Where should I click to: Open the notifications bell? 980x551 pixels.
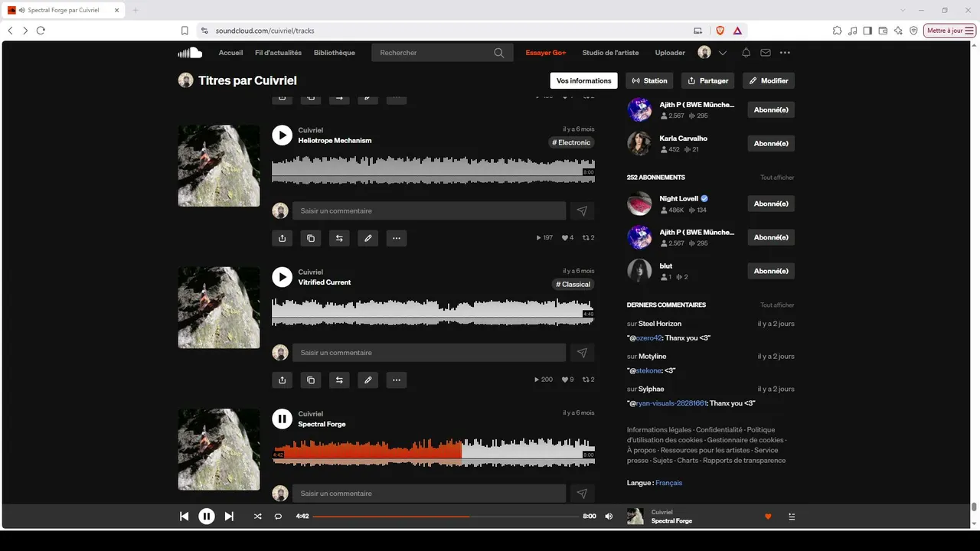[746, 53]
